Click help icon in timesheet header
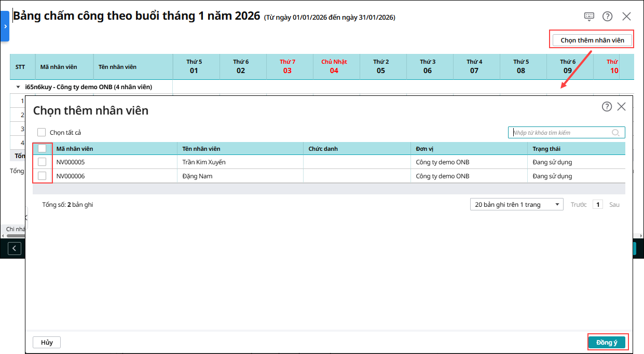The height and width of the screenshot is (354, 644). pos(607,16)
